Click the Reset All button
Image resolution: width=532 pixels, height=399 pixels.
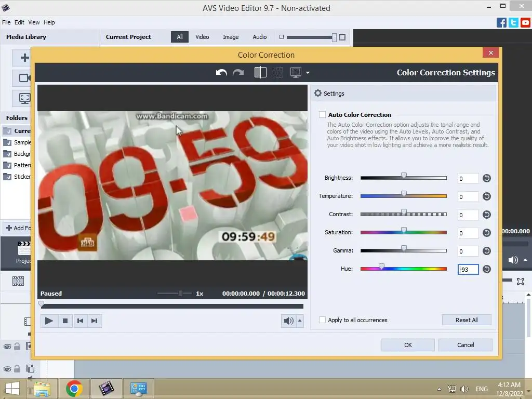point(467,320)
